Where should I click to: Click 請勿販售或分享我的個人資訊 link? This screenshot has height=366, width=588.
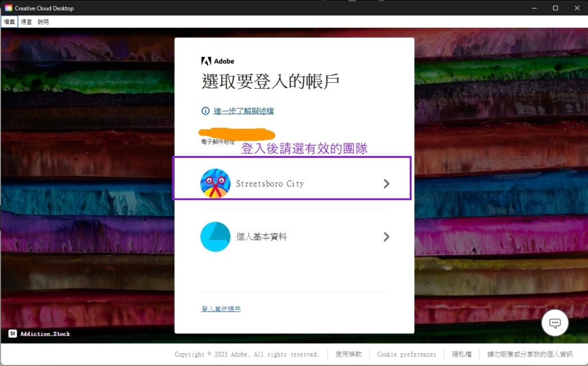(x=529, y=355)
